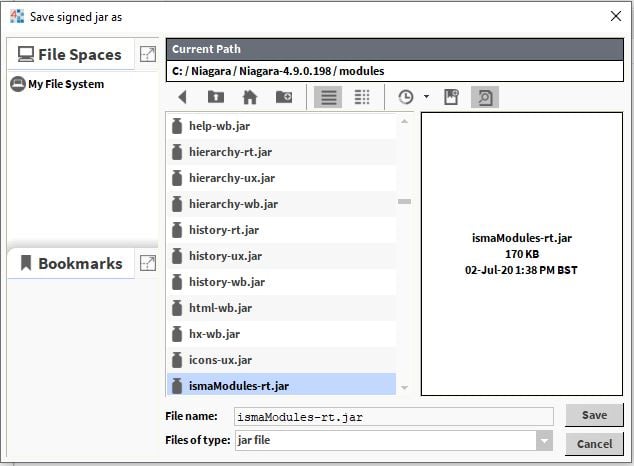
Task: Click the dialog's application icon in title bar
Action: 17,16
